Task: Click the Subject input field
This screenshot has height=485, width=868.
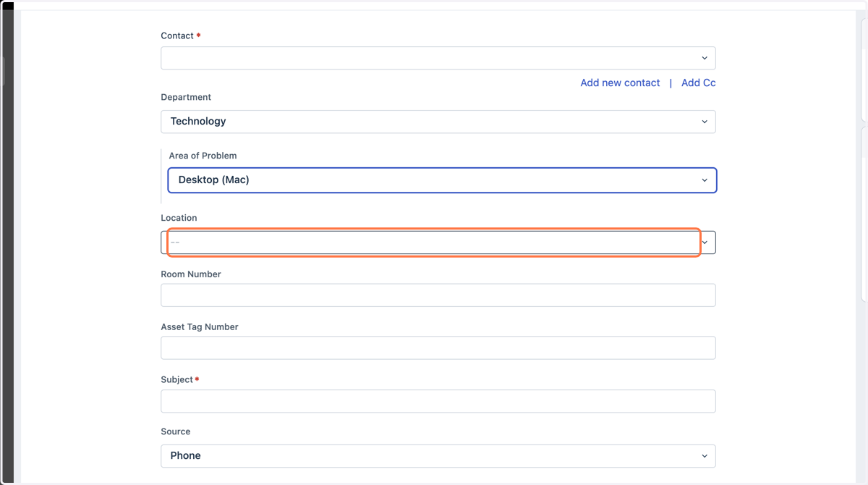Action: pyautogui.click(x=438, y=401)
